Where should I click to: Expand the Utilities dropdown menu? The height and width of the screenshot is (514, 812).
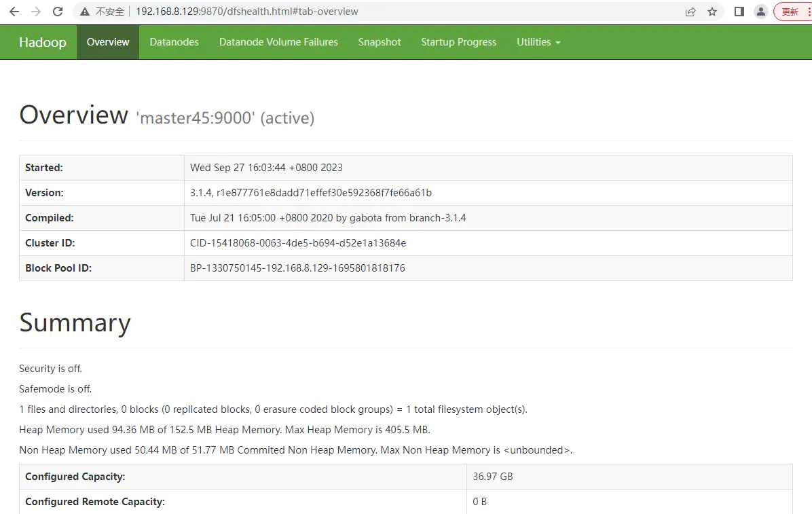538,42
